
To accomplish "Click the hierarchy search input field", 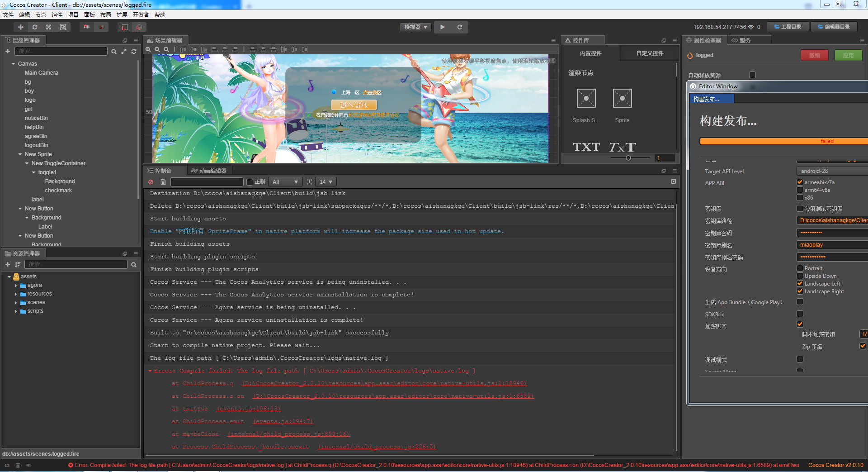I will tap(61, 51).
